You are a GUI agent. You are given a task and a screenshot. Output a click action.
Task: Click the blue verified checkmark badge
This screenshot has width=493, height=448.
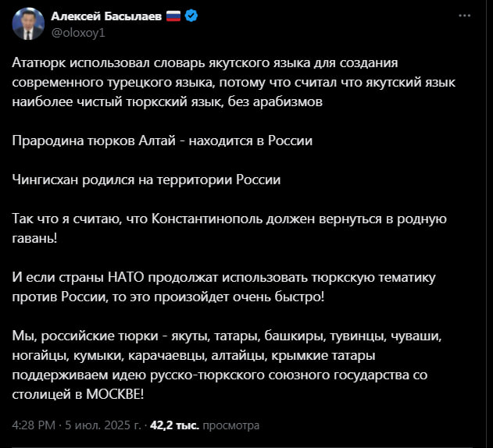tap(191, 16)
